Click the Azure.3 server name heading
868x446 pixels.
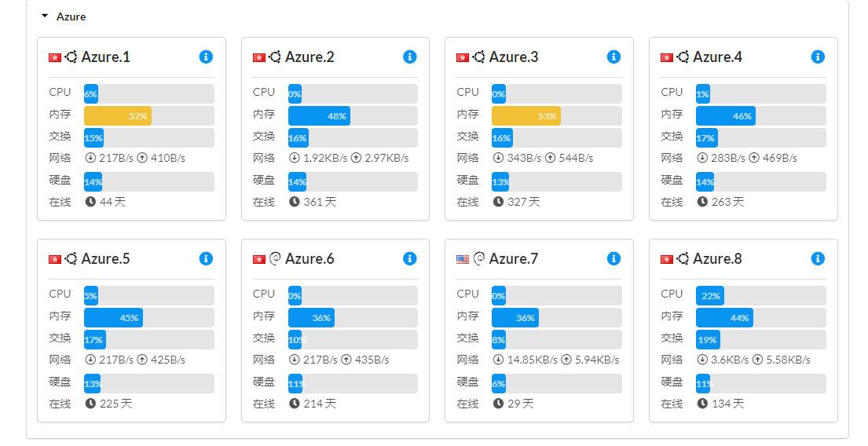(514, 57)
